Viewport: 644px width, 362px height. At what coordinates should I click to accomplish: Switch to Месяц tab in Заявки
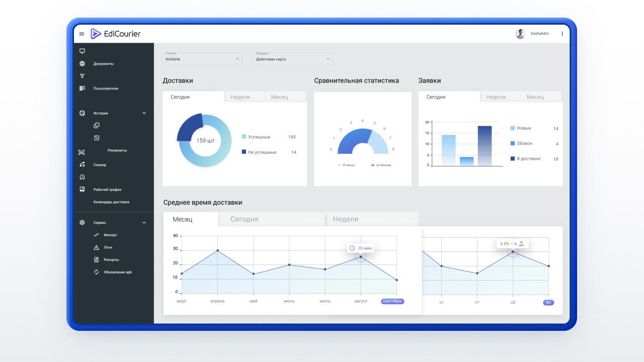tap(541, 97)
